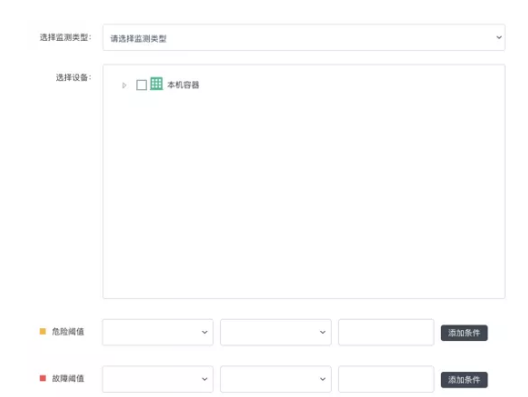Click the 选择设备 label

(x=73, y=77)
